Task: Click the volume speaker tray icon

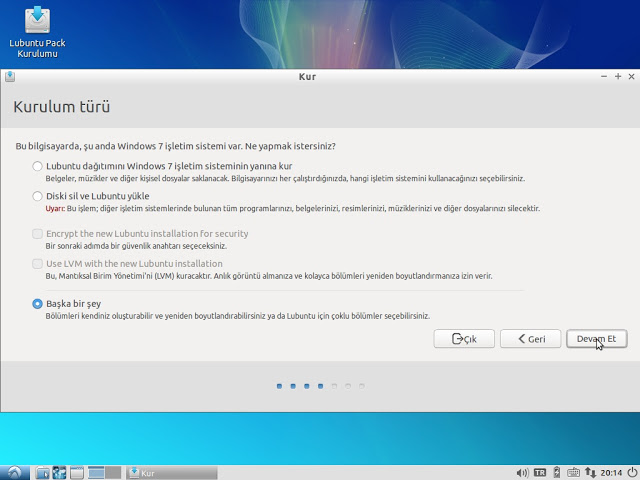Action: (x=522, y=472)
